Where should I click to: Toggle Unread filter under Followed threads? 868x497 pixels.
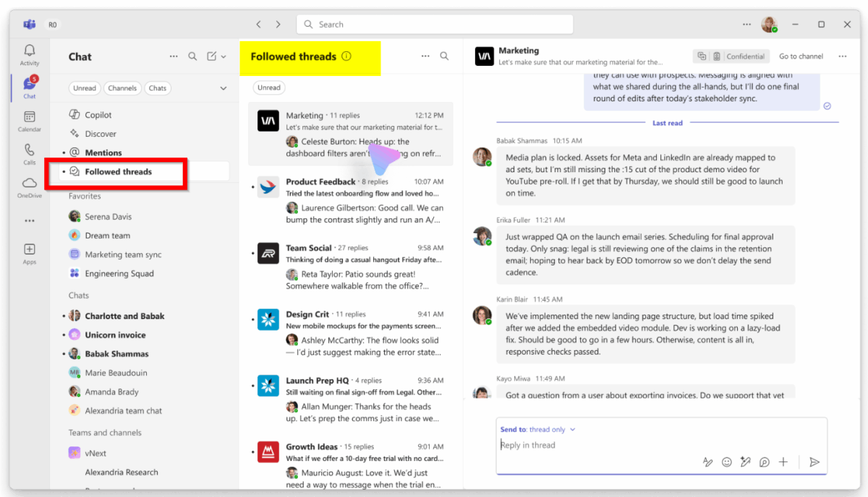click(269, 88)
